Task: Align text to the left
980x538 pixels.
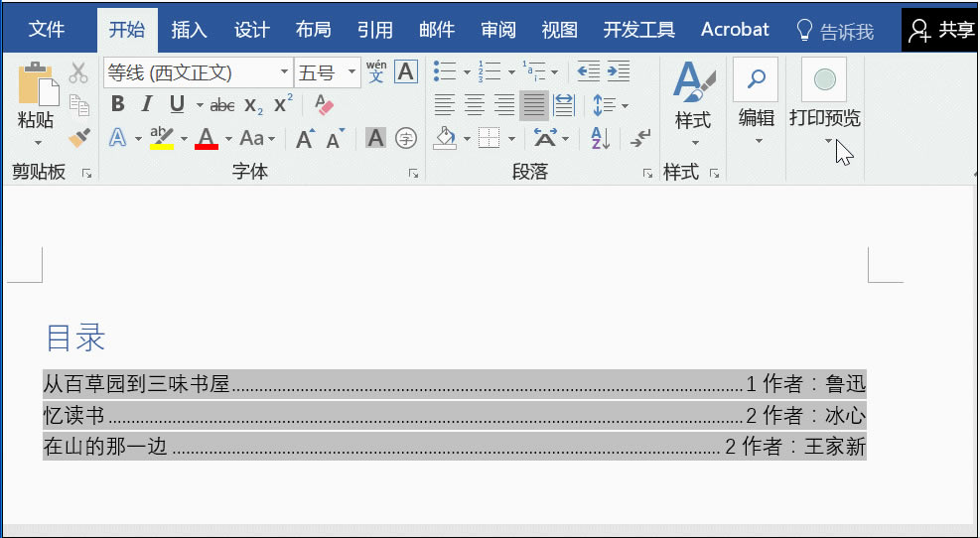Action: click(x=445, y=105)
